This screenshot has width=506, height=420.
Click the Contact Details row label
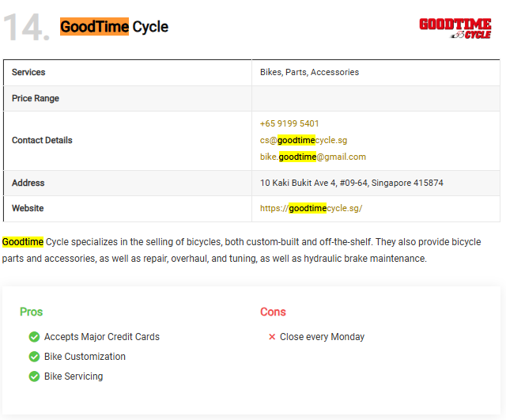point(42,140)
